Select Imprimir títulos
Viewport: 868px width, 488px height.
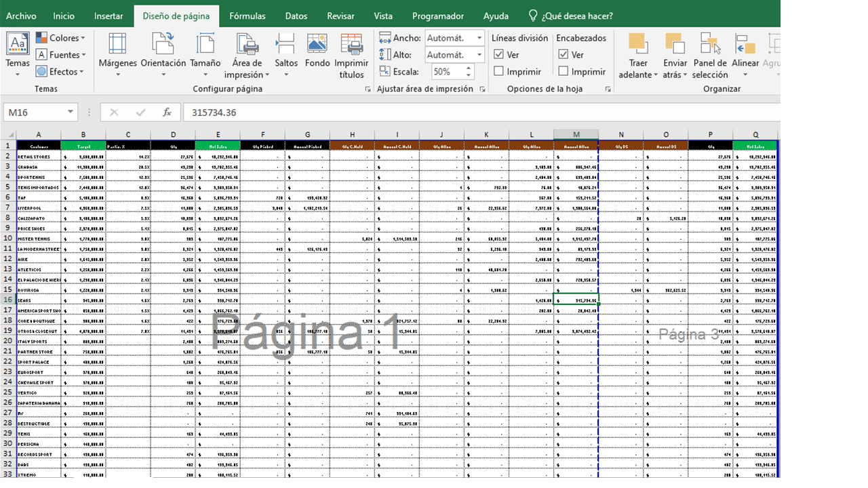351,54
